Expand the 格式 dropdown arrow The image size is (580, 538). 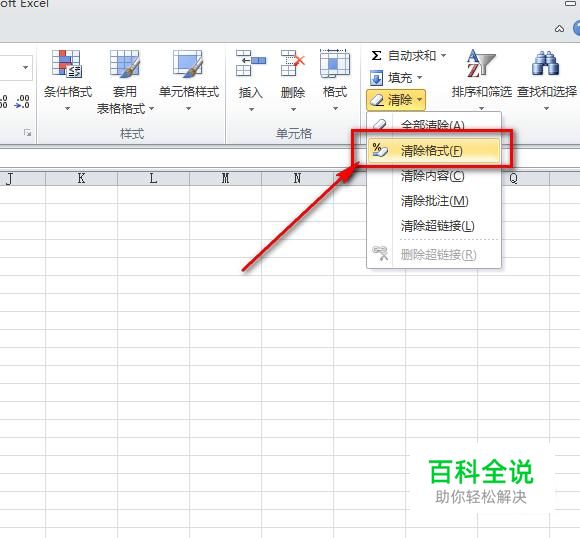tap(335, 109)
